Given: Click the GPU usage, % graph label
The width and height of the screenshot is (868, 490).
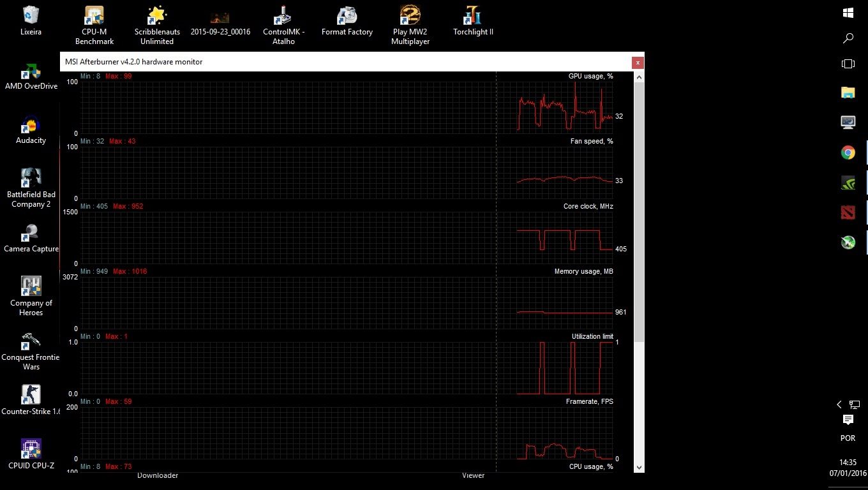Looking at the screenshot, I should click(591, 76).
